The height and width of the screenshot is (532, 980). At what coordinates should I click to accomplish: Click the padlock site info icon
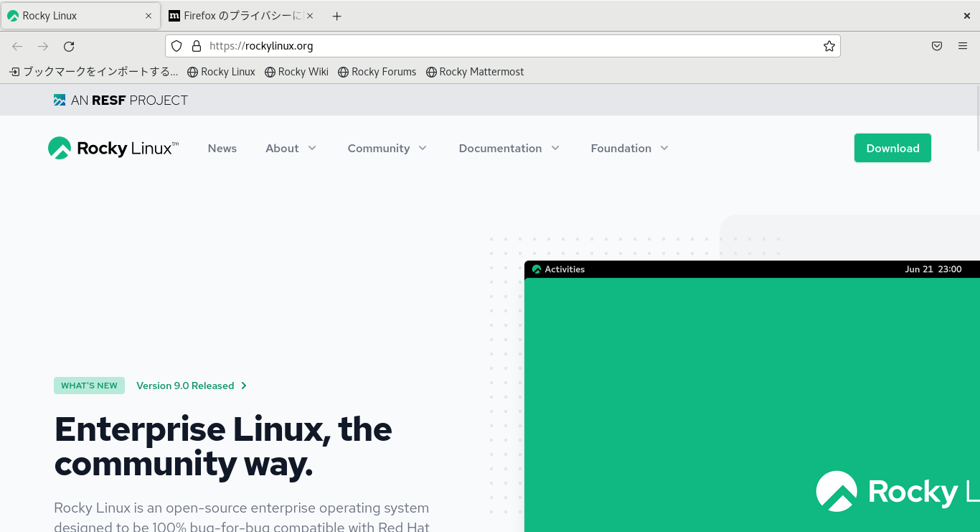[x=196, y=46]
